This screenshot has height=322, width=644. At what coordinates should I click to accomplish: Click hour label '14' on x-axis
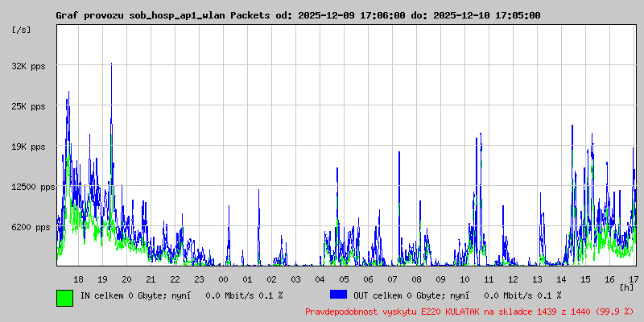point(561,279)
